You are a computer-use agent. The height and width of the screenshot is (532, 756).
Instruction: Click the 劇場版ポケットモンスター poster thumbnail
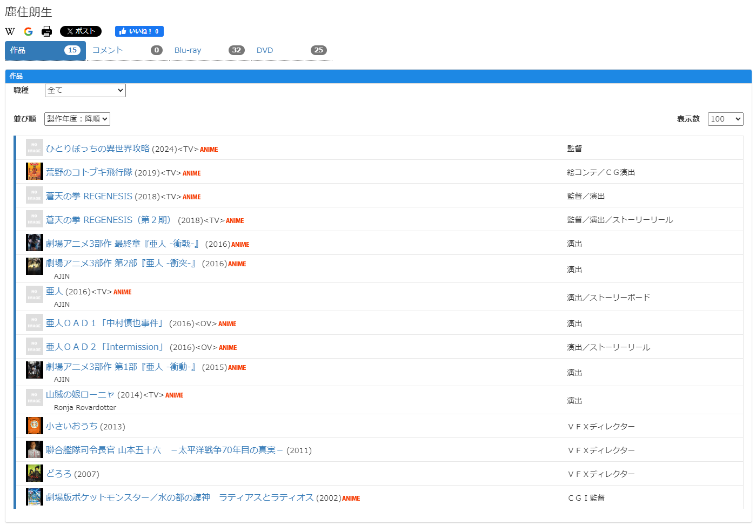pyautogui.click(x=35, y=497)
